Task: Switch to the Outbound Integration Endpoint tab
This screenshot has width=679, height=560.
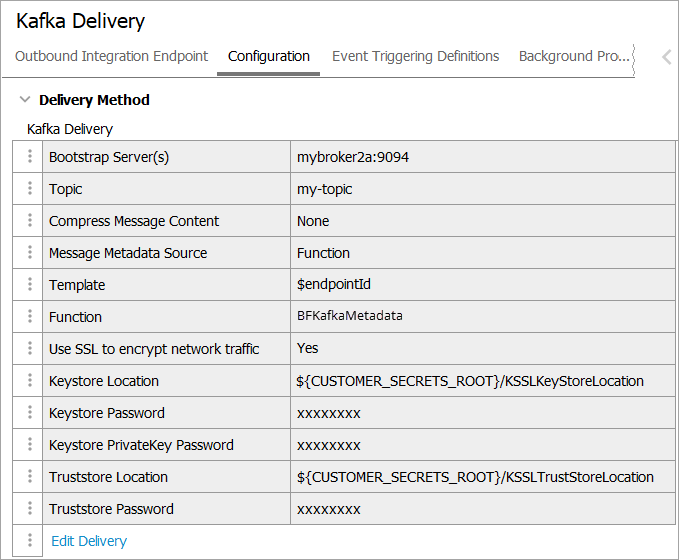Action: pos(112,56)
